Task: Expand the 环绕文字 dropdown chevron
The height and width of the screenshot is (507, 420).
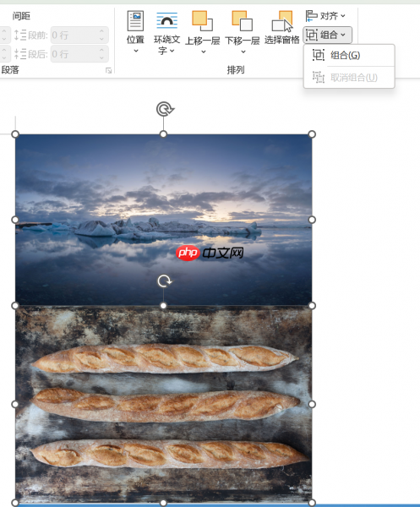Action: point(172,51)
